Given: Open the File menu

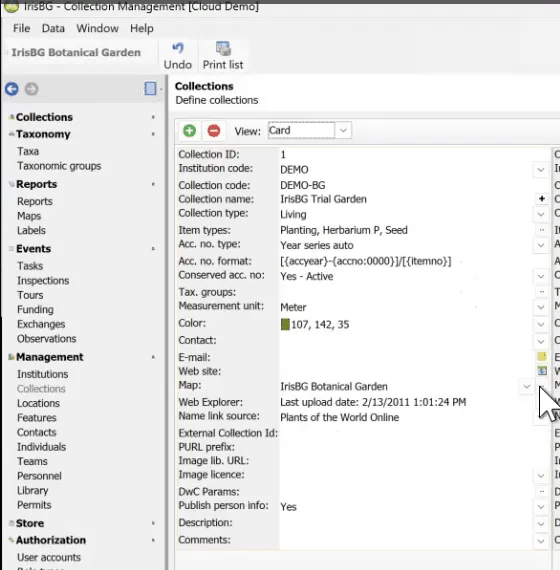Looking at the screenshot, I should [x=21, y=28].
